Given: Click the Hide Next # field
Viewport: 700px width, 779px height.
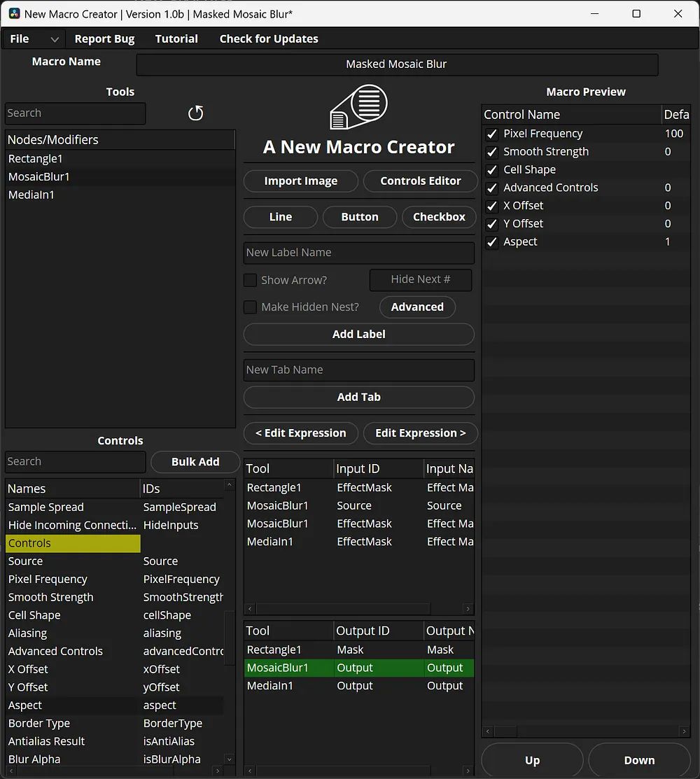Looking at the screenshot, I should click(x=420, y=280).
